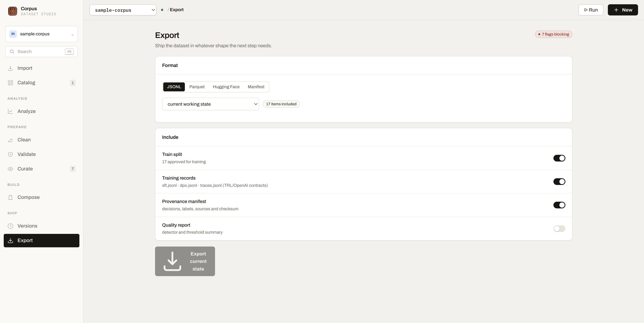Go to the Catalog section

tap(42, 83)
